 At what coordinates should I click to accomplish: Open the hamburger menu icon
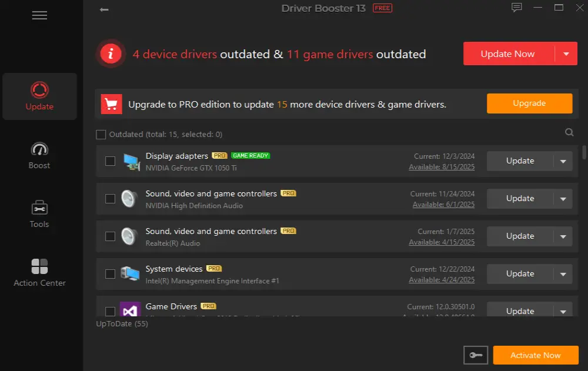point(39,15)
